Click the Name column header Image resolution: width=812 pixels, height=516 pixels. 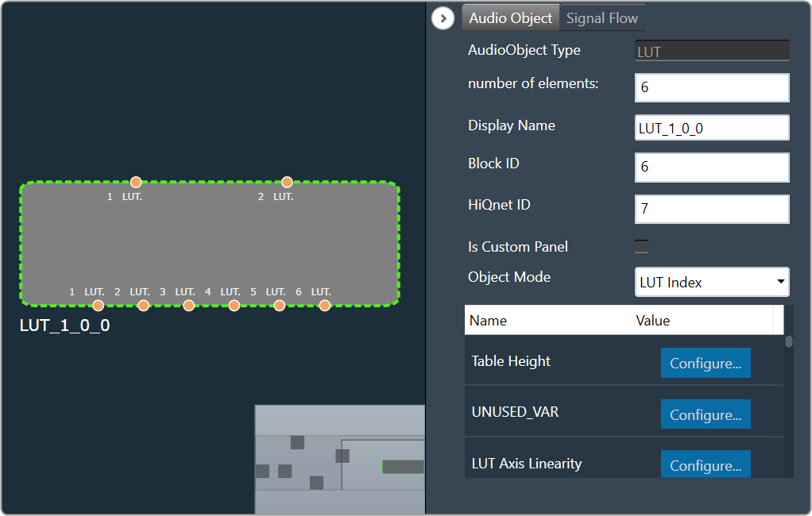488,321
